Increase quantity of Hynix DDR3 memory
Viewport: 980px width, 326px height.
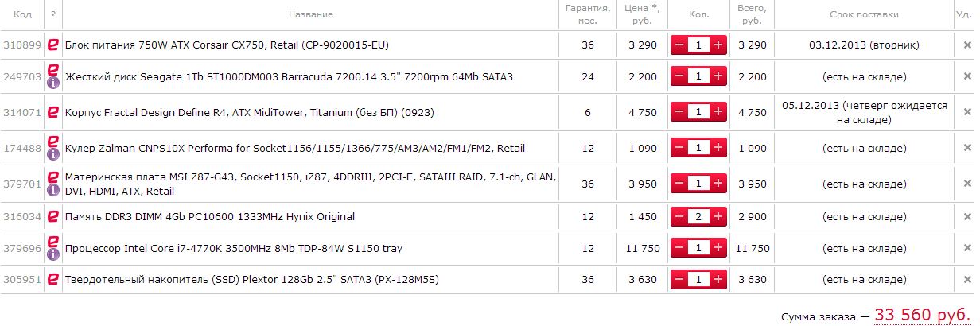[718, 216]
